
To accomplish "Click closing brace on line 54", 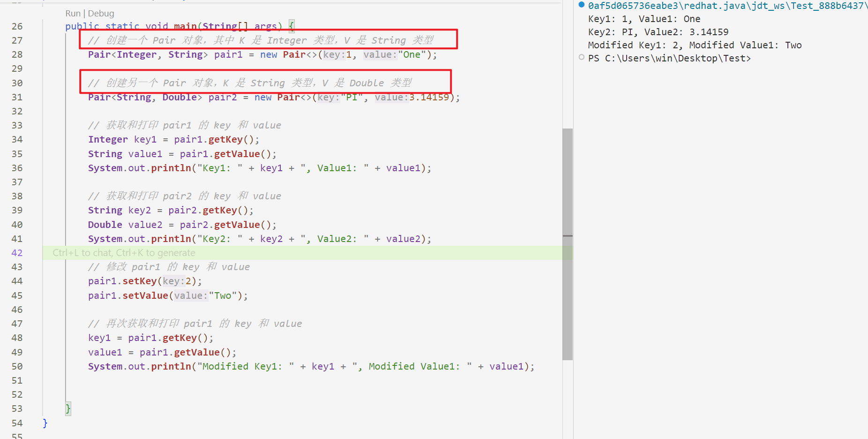I will [45, 424].
